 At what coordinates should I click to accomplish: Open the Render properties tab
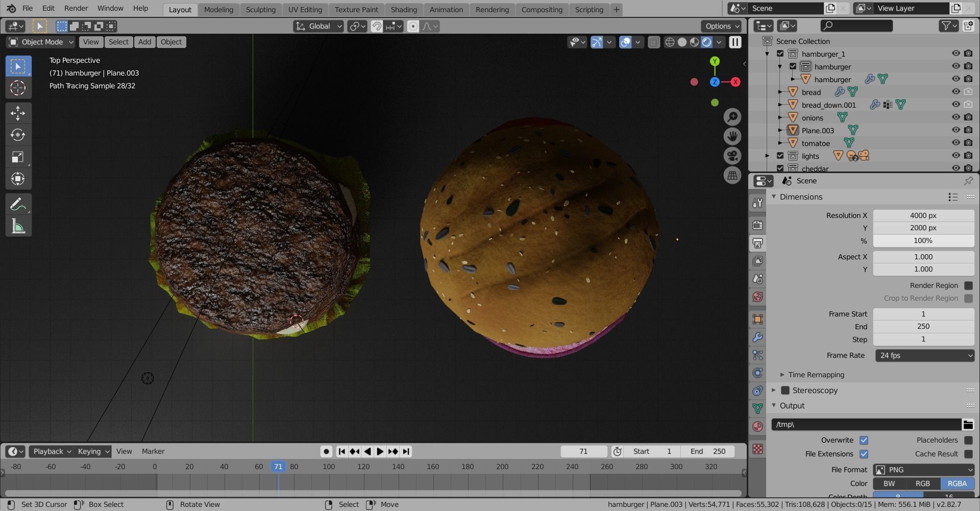pos(757,225)
